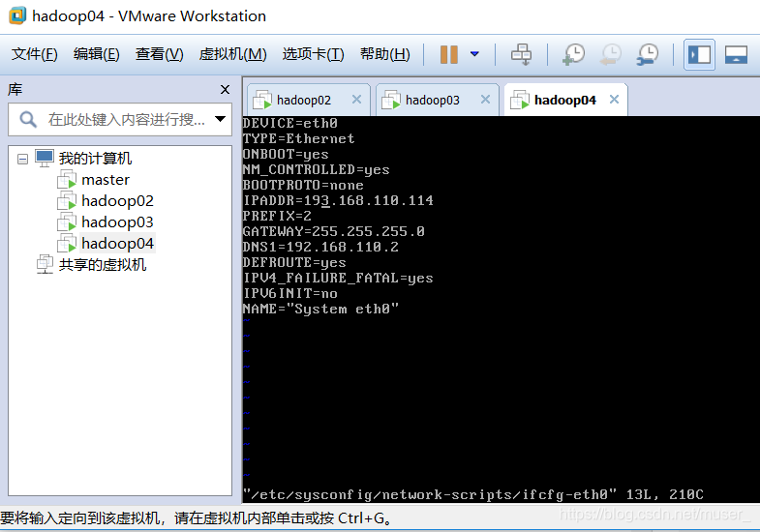760x532 pixels.
Task: Open the 文件(F) menu
Action: point(35,54)
